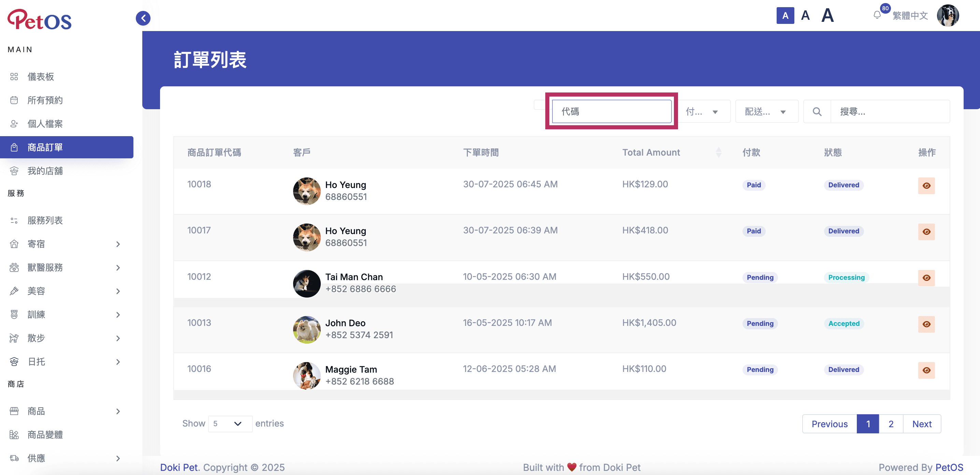Image resolution: width=980 pixels, height=475 pixels.
Task: Expand the 訓練 submenu chevron
Action: coord(118,315)
